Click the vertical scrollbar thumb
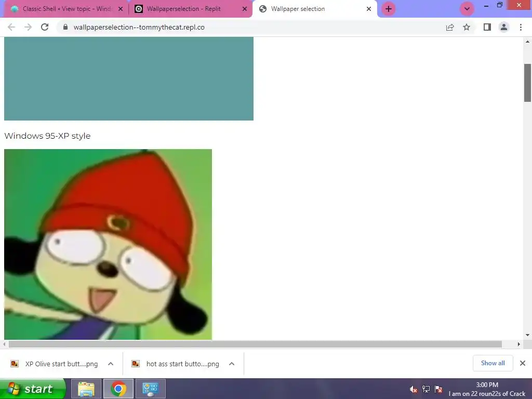The image size is (532, 399). pos(527,83)
